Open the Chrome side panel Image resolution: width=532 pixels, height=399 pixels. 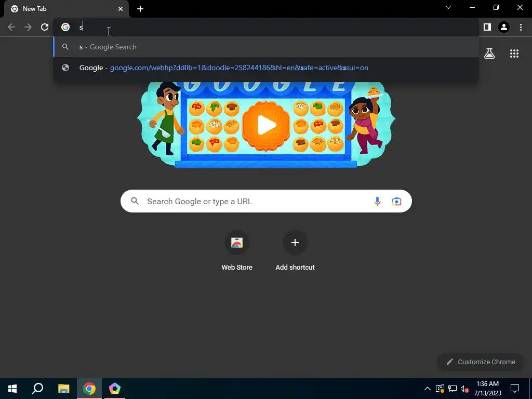(x=487, y=27)
